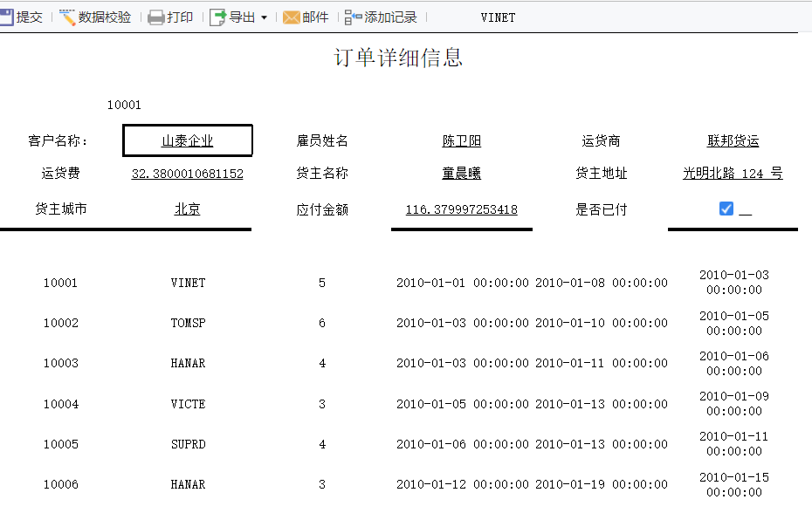Screen dimensions: 812x513
Task: Click the 导出 export icon
Action: coord(218,17)
